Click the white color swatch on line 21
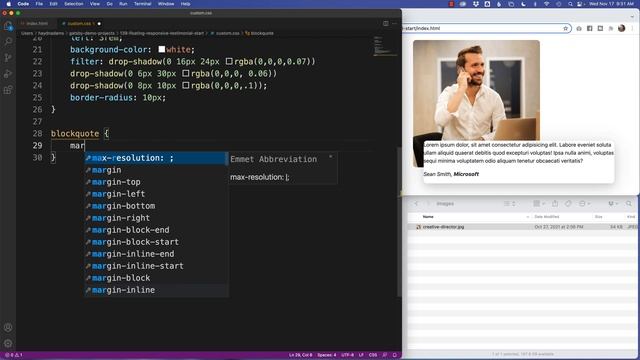The width and height of the screenshot is (640, 360). (x=162, y=49)
